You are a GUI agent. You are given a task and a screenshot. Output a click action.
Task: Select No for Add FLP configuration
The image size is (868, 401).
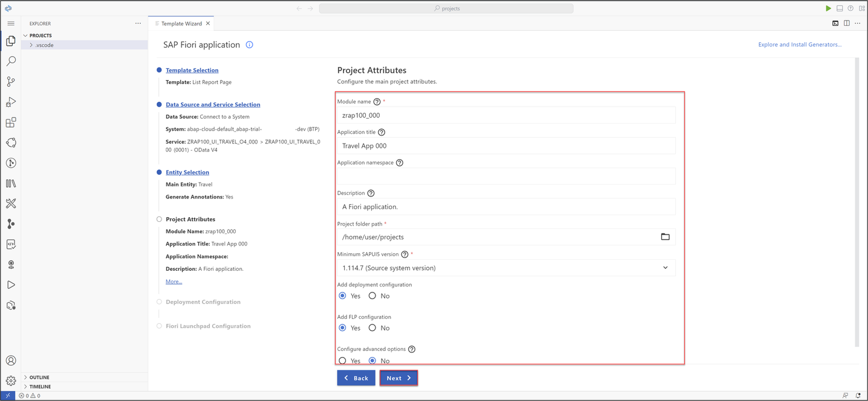click(x=373, y=328)
